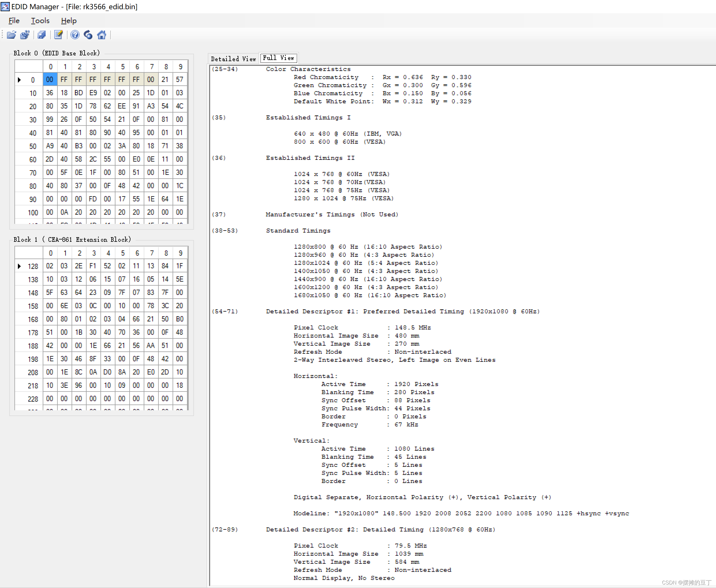Click Manufacturer's Timings (Not Used) line
The width and height of the screenshot is (716, 588).
pyautogui.click(x=332, y=214)
